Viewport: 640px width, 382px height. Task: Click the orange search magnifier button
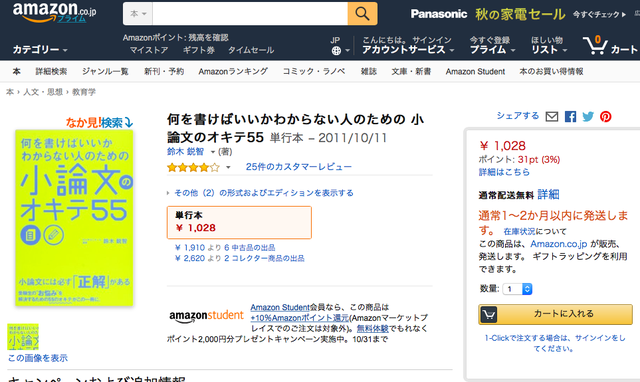click(362, 14)
